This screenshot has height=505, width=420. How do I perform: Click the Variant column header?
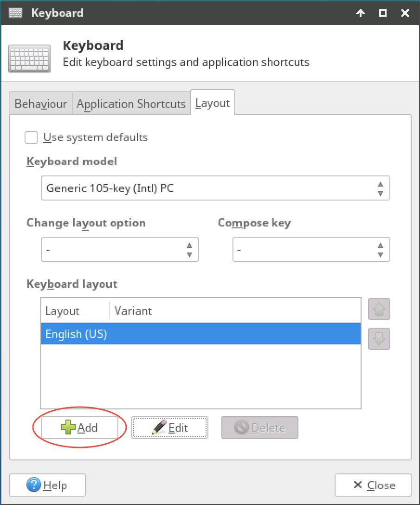click(235, 311)
